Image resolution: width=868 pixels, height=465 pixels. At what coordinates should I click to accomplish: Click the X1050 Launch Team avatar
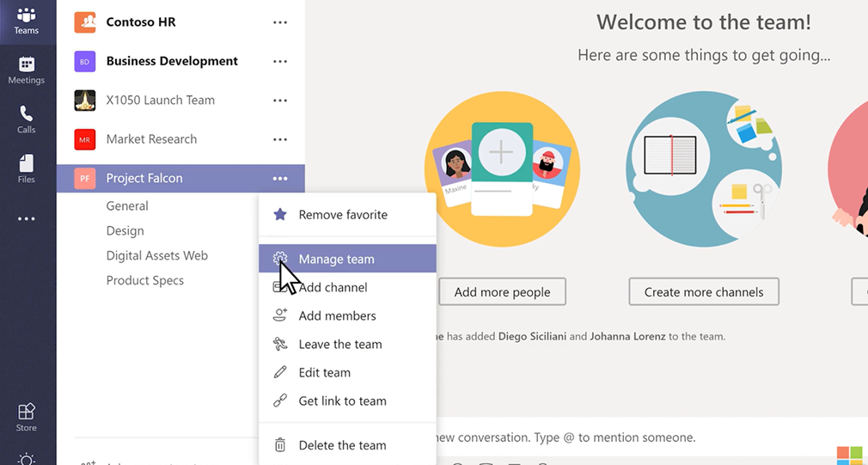coord(85,101)
